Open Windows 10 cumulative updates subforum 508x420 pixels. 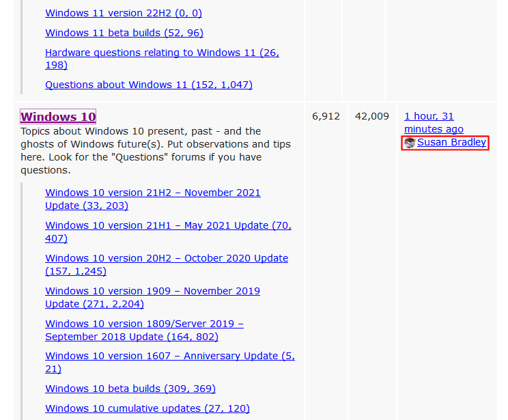pyautogui.click(x=147, y=408)
